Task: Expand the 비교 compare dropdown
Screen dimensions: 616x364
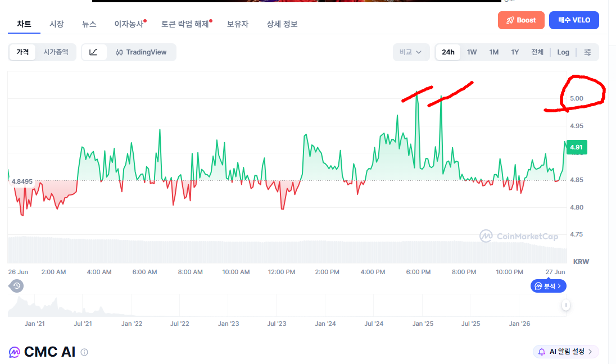Action: click(410, 52)
